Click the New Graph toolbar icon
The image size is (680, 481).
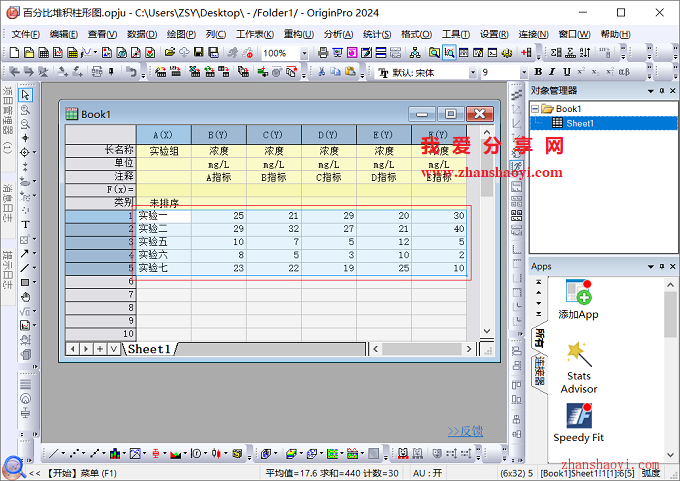(x=58, y=53)
